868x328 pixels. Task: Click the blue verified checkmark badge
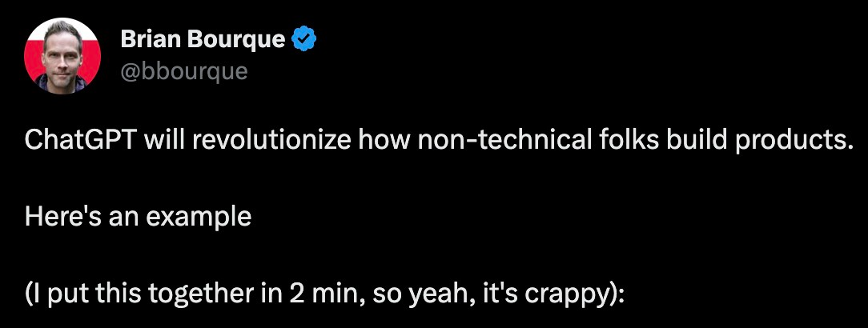(305, 38)
